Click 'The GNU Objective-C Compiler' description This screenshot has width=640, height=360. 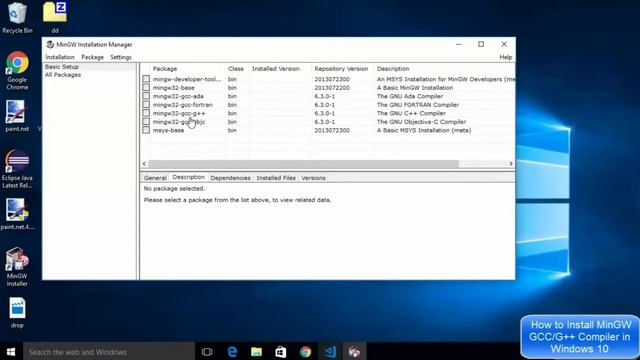[x=421, y=122]
